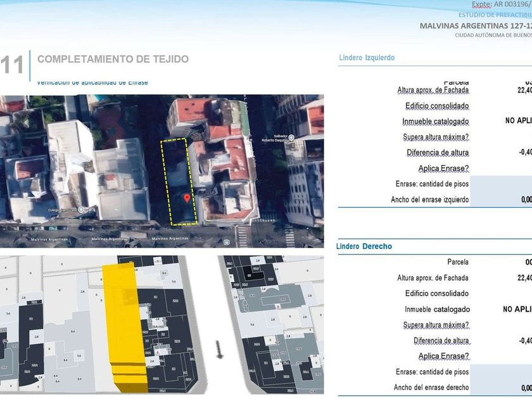Click the Ancho del enrase izquierdo label
Screen dimensions: 532x399
pyautogui.click(x=430, y=199)
